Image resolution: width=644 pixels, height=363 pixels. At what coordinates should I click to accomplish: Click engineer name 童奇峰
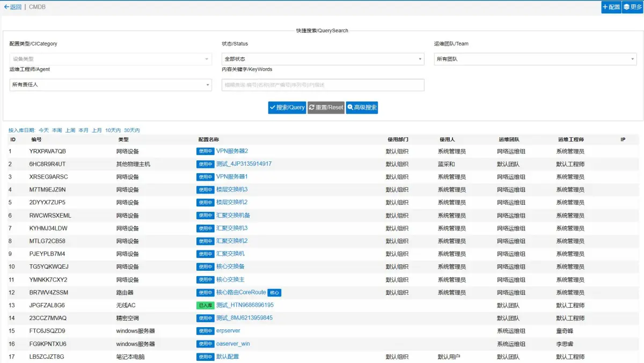565,331
